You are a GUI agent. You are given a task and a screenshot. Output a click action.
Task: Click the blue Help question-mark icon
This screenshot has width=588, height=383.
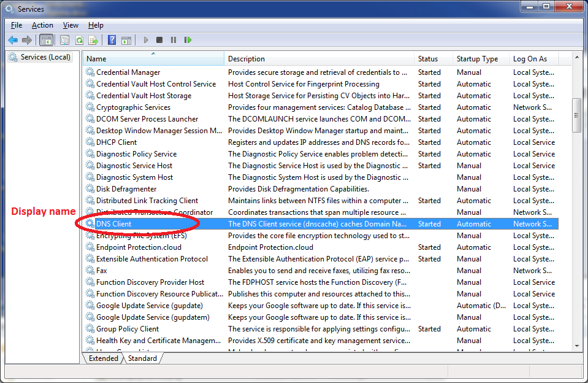coord(112,40)
